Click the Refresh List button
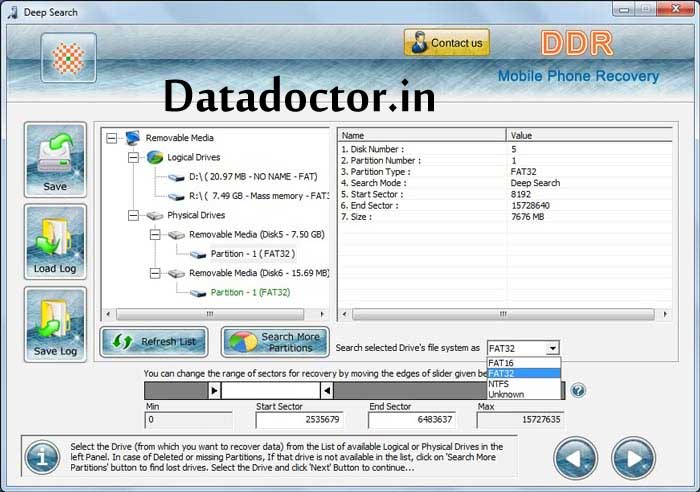700x492 pixels. click(154, 342)
